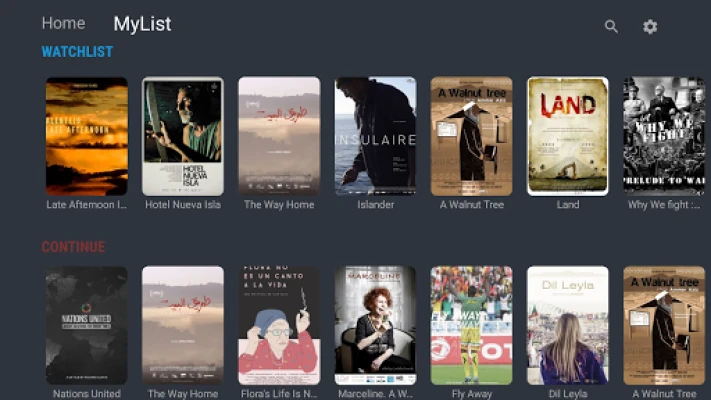The width and height of the screenshot is (711, 400).
Task: Open Flora's Life poster
Action: pyautogui.click(x=279, y=326)
